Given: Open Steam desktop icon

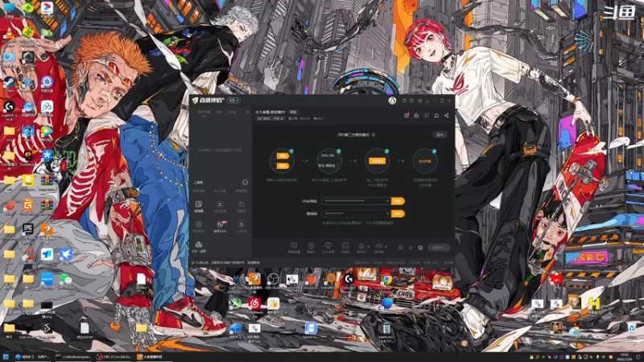Looking at the screenshot, I should pos(9,84).
